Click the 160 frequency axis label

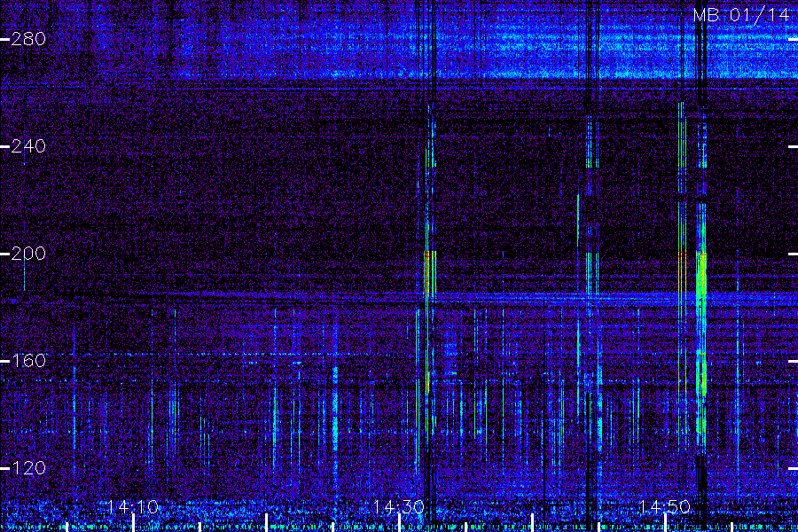pyautogui.click(x=28, y=361)
